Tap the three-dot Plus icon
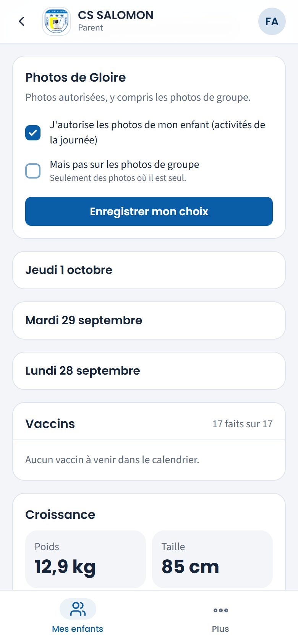 click(x=221, y=610)
